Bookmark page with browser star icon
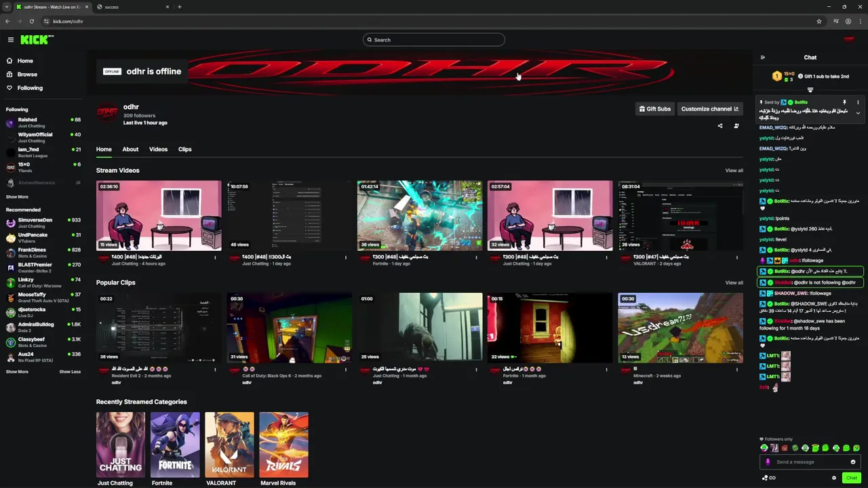 [x=819, y=21]
